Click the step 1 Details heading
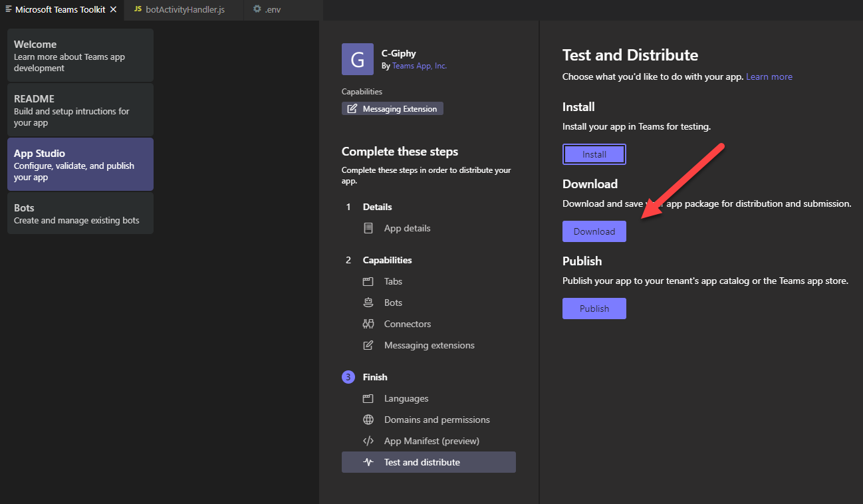This screenshot has height=504, width=863. tap(378, 207)
